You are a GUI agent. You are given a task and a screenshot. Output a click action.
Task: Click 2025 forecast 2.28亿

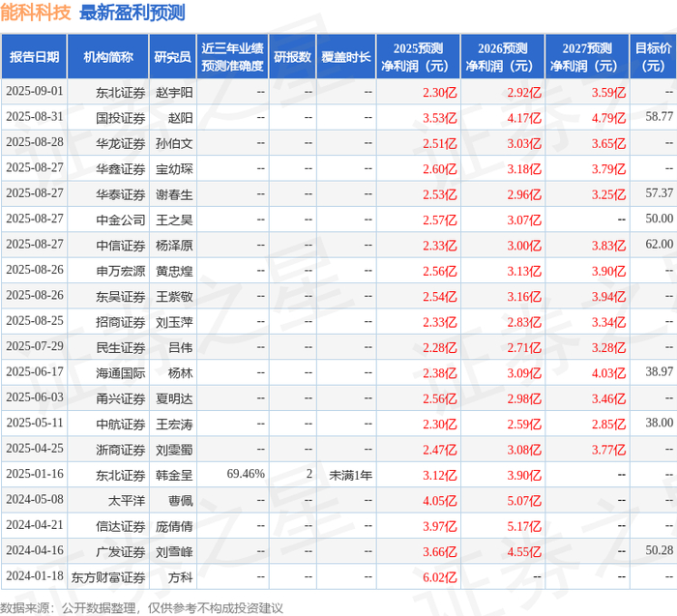tap(439, 347)
